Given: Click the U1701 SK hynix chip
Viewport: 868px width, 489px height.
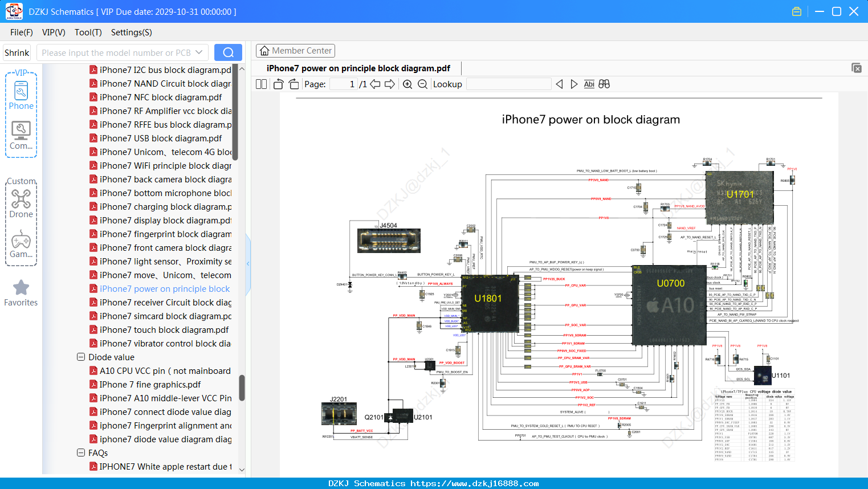Looking at the screenshot, I should click(x=739, y=198).
